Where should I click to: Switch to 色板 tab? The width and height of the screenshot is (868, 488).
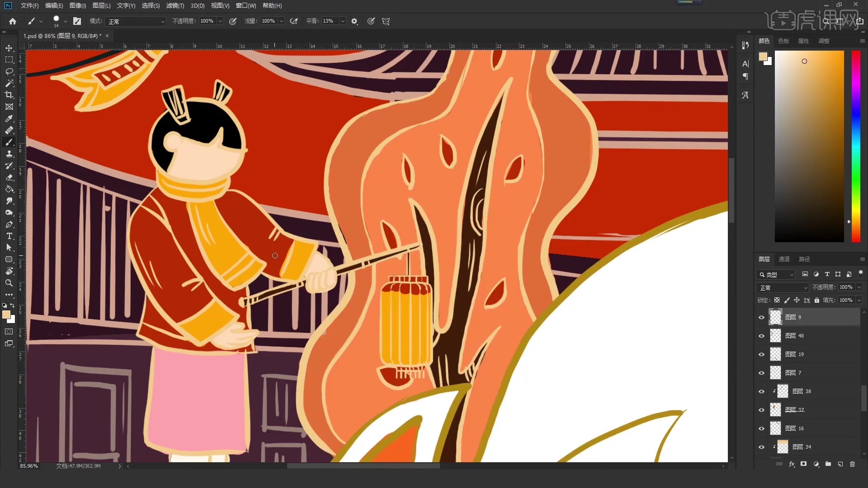pos(783,41)
